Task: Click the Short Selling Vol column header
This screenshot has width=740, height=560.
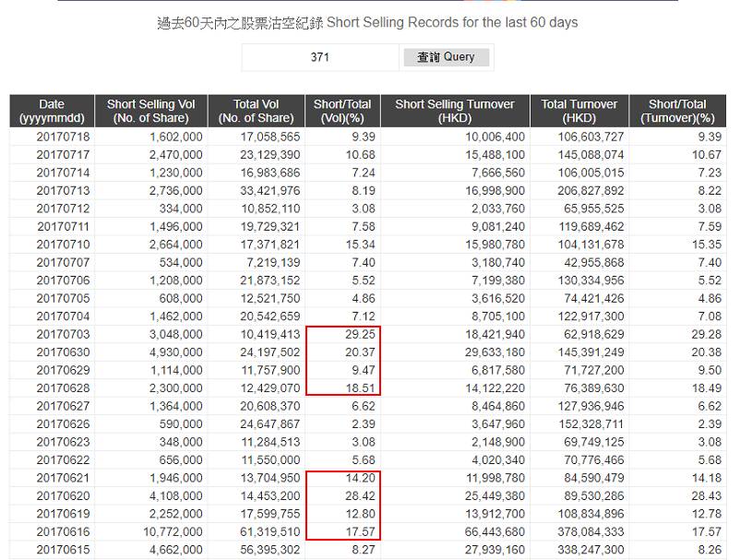Action: pos(154,111)
